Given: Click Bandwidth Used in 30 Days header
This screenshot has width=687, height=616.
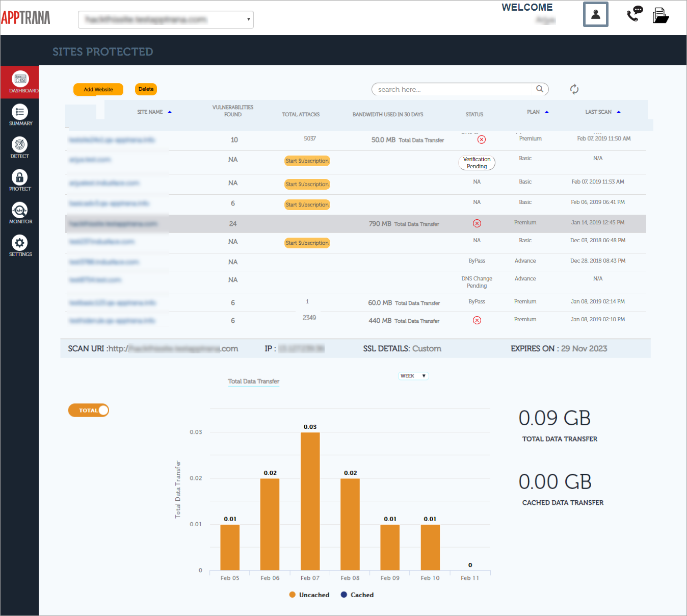Looking at the screenshot, I should coord(388,114).
